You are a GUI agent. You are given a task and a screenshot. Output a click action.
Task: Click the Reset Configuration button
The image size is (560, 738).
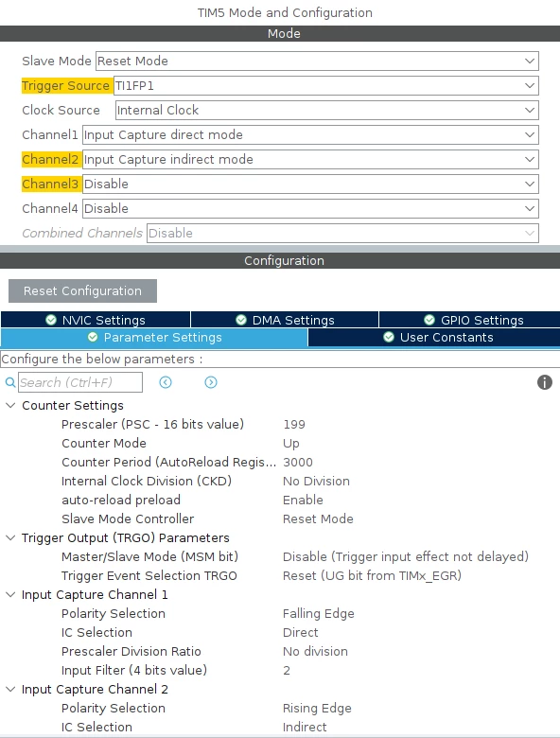click(x=82, y=290)
